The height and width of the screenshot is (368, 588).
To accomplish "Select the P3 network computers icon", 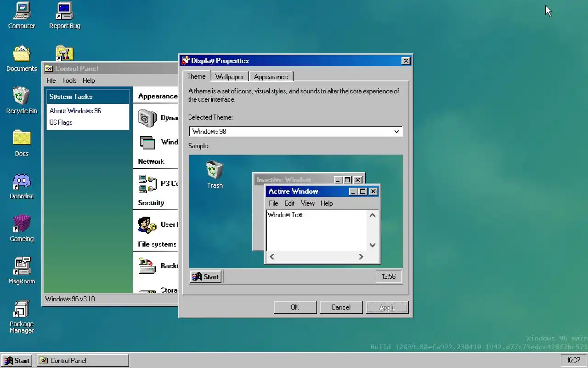I will pos(147,184).
